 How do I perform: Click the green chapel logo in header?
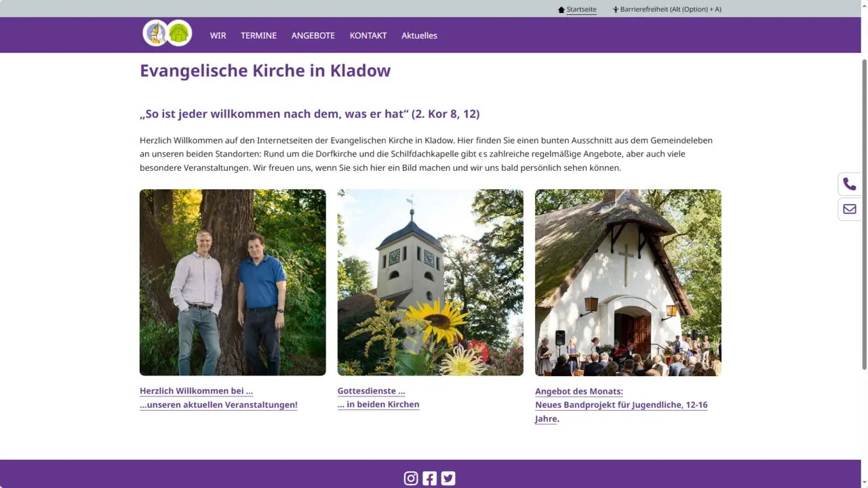pos(179,33)
